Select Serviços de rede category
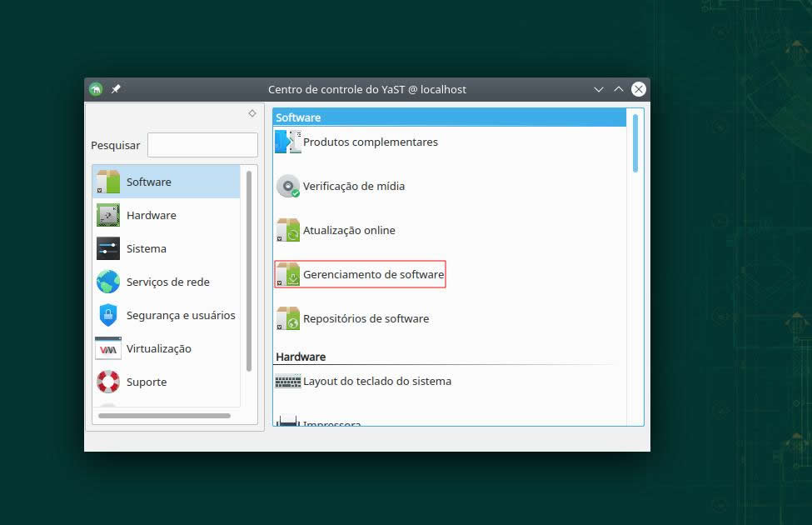The width and height of the screenshot is (812, 525). point(167,282)
